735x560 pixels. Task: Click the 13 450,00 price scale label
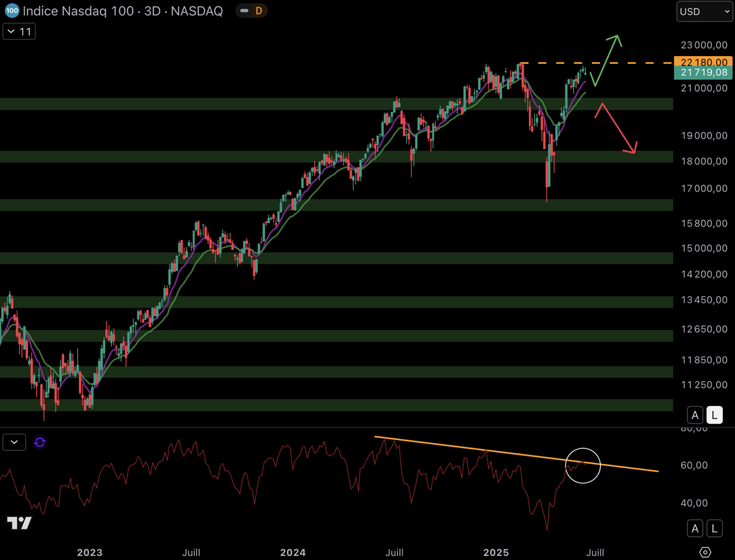704,300
